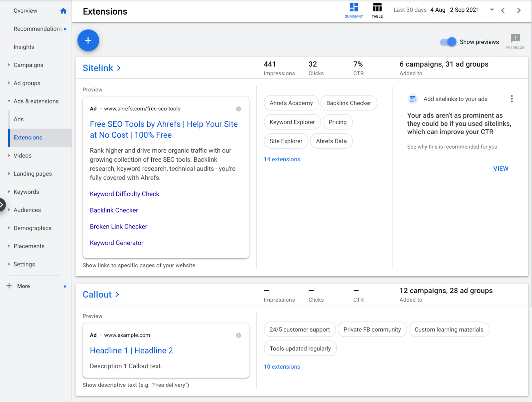The height and width of the screenshot is (402, 532).
Task: Open the date range dropdown
Action: pyautogui.click(x=492, y=10)
